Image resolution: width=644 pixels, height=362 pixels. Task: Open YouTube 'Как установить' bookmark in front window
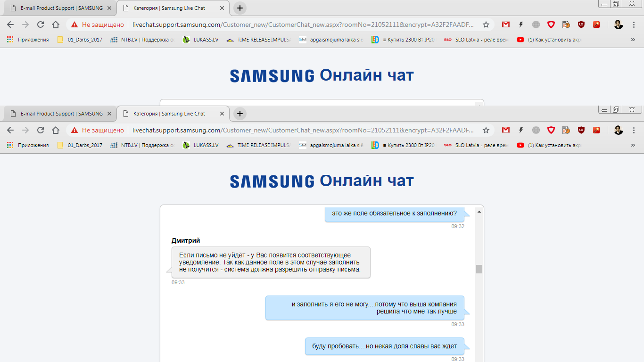549,145
